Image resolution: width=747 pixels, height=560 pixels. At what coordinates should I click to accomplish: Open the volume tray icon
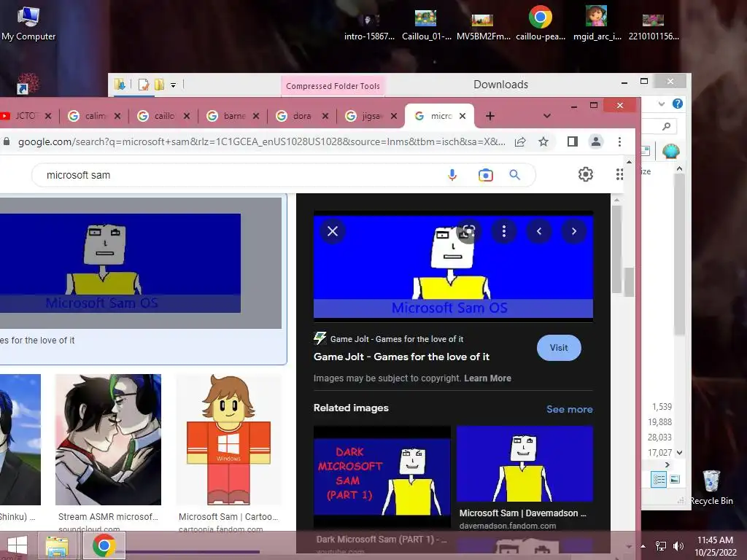(678, 546)
